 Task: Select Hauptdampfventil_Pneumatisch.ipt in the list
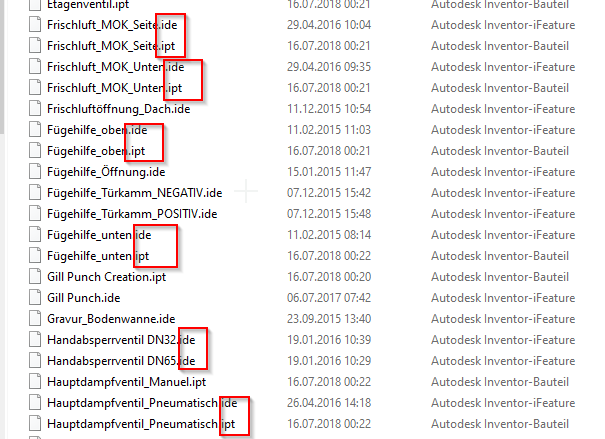(141, 424)
